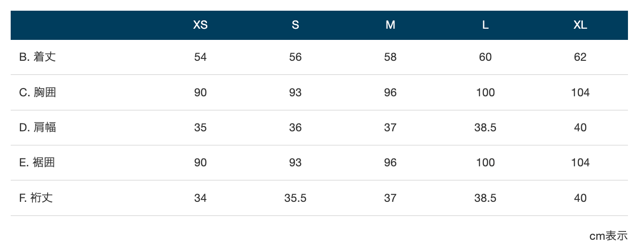This screenshot has width=644, height=249.
Task: Select the S size header
Action: click(x=295, y=25)
